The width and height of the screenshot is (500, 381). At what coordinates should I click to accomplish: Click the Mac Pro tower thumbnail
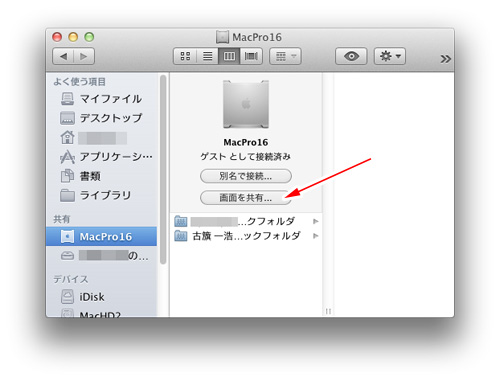click(246, 104)
